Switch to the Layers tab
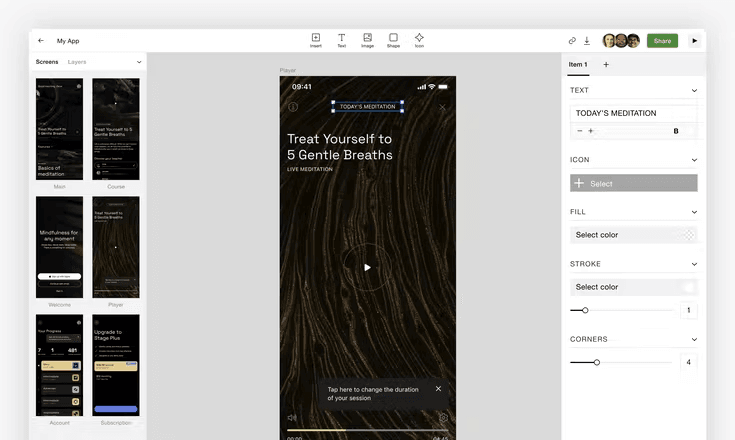735x440 pixels. pos(77,62)
